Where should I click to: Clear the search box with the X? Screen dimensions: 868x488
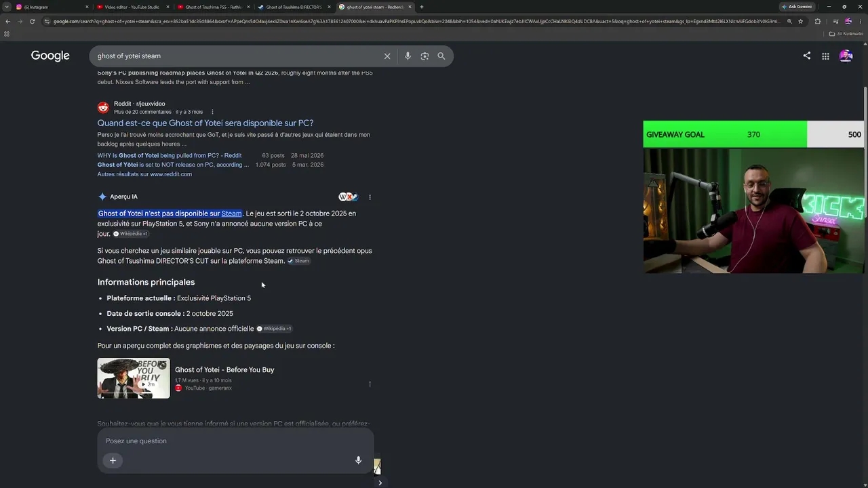(387, 56)
